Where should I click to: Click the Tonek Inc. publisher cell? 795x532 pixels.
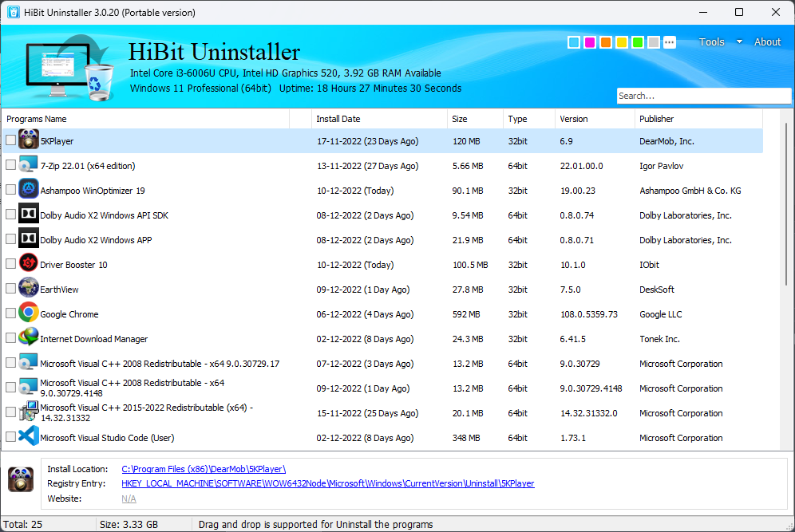[x=659, y=339]
